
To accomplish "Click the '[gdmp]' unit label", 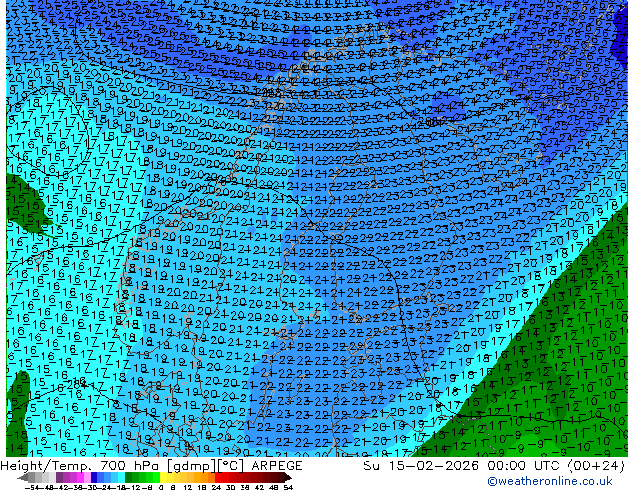I will pos(192,466).
